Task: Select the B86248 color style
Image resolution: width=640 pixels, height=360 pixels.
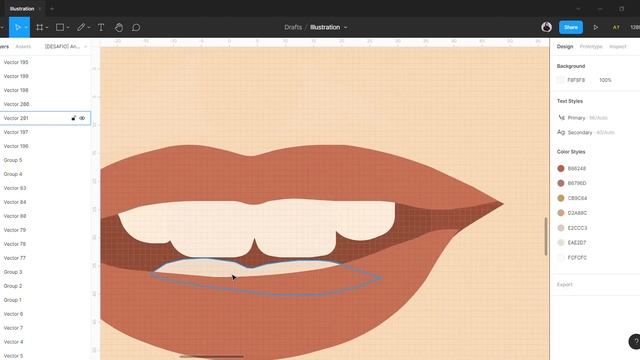Action: pos(572,168)
